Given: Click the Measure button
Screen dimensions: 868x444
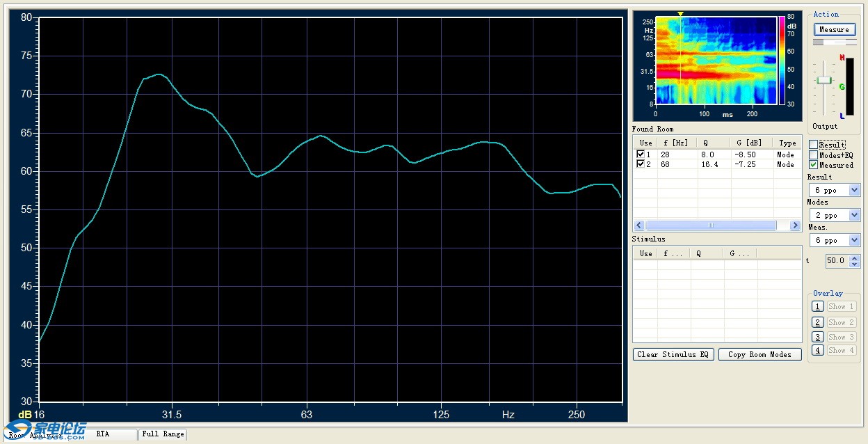Looking at the screenshot, I should pos(835,29).
